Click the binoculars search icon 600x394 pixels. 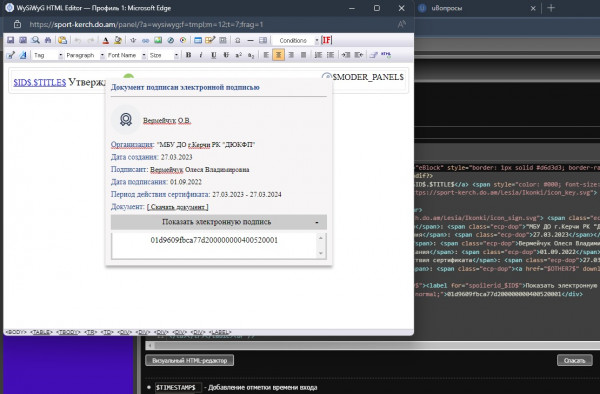[x=48, y=40]
